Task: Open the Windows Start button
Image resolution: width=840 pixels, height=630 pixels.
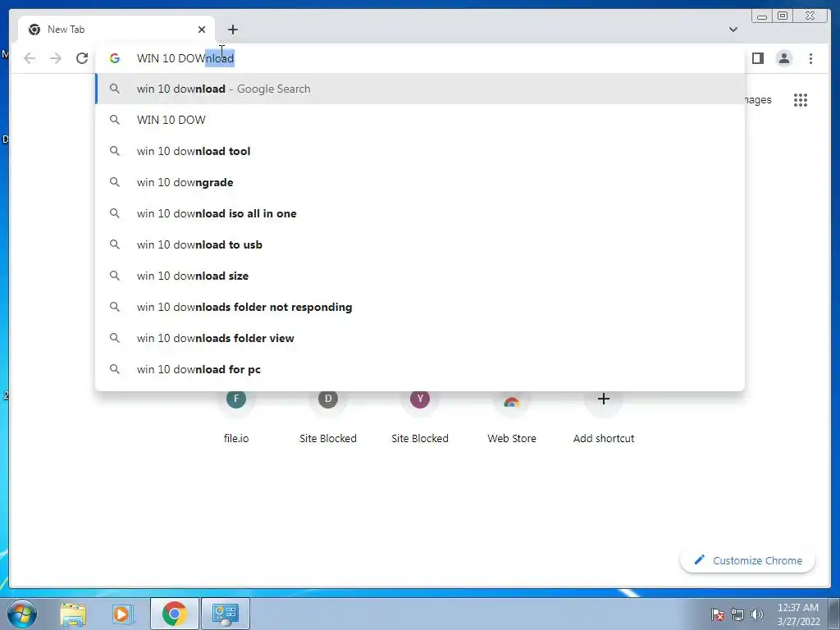Action: (x=21, y=614)
